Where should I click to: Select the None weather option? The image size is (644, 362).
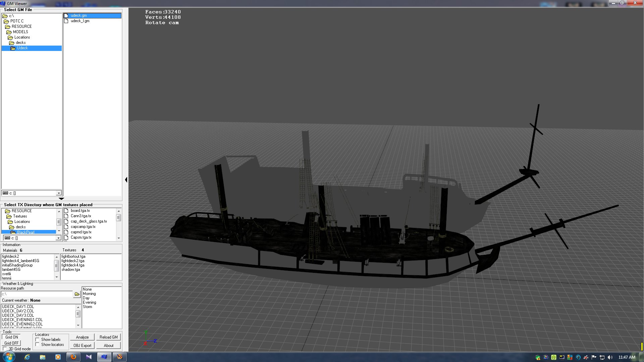tap(87, 290)
